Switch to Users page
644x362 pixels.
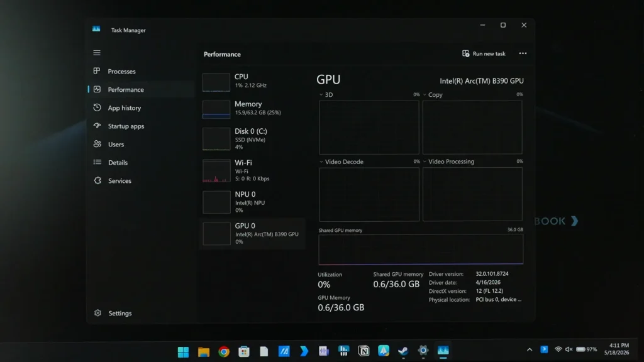tap(140, 145)
